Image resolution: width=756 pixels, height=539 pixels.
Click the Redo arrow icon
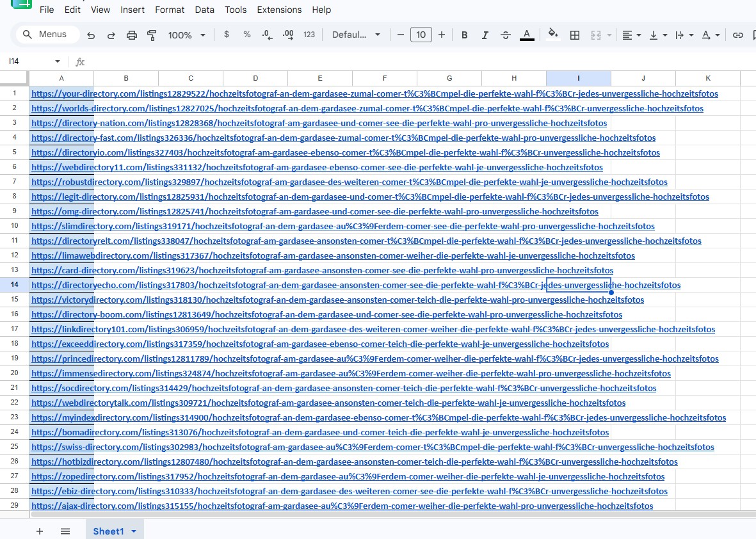pyautogui.click(x=111, y=35)
